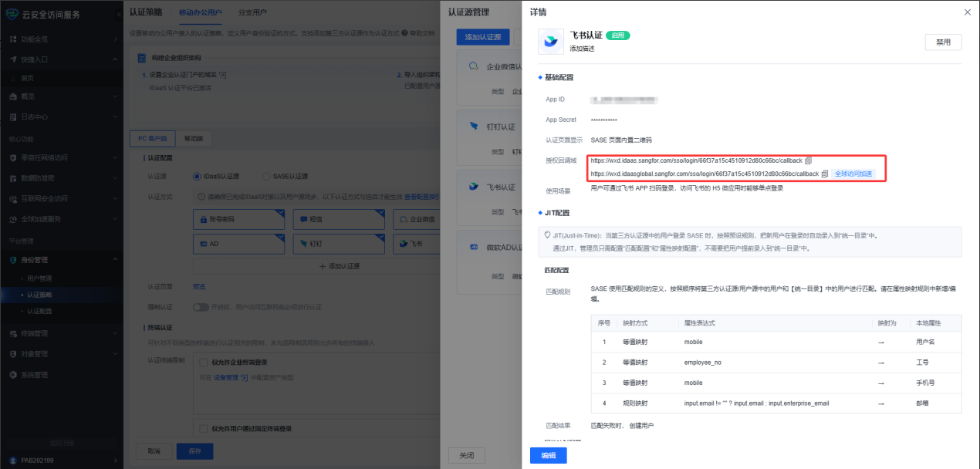The image size is (980, 469).
Task: Click the 飞书 logo in details header
Action: coord(551,42)
